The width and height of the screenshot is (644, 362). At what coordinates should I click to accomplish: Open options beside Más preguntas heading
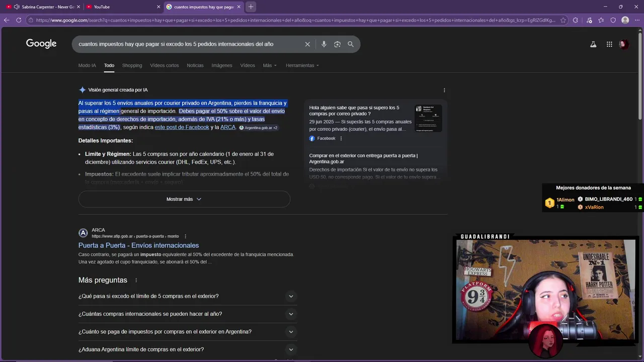pyautogui.click(x=136, y=280)
